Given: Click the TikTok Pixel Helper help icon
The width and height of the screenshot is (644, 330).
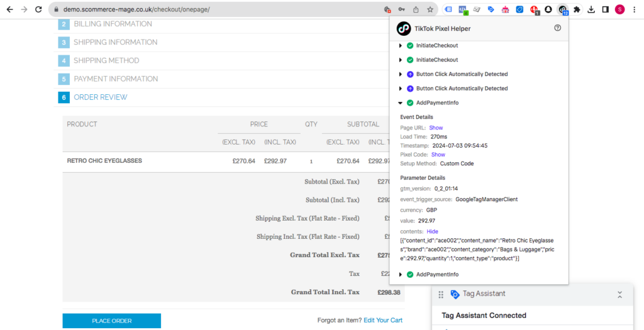Looking at the screenshot, I should point(557,28).
